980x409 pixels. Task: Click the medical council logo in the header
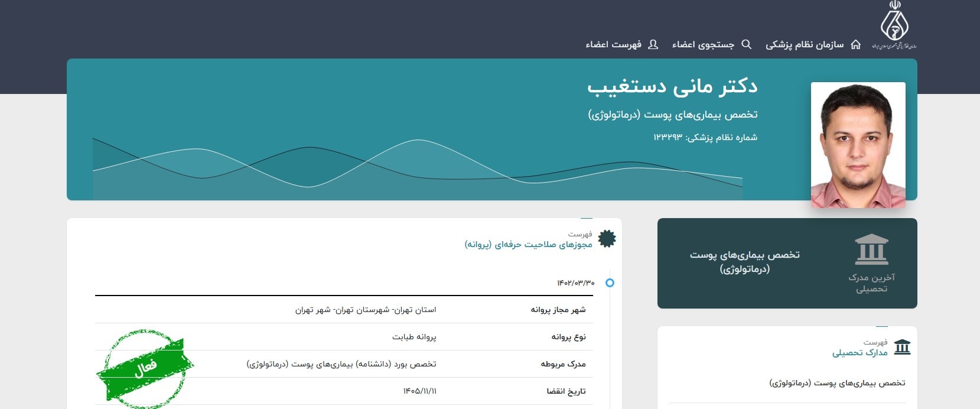[x=894, y=25]
